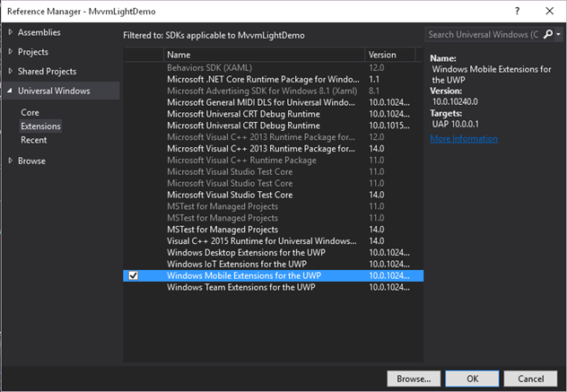This screenshot has height=392, width=567.
Task: Focus the Search Universal Windows field
Action: point(483,34)
